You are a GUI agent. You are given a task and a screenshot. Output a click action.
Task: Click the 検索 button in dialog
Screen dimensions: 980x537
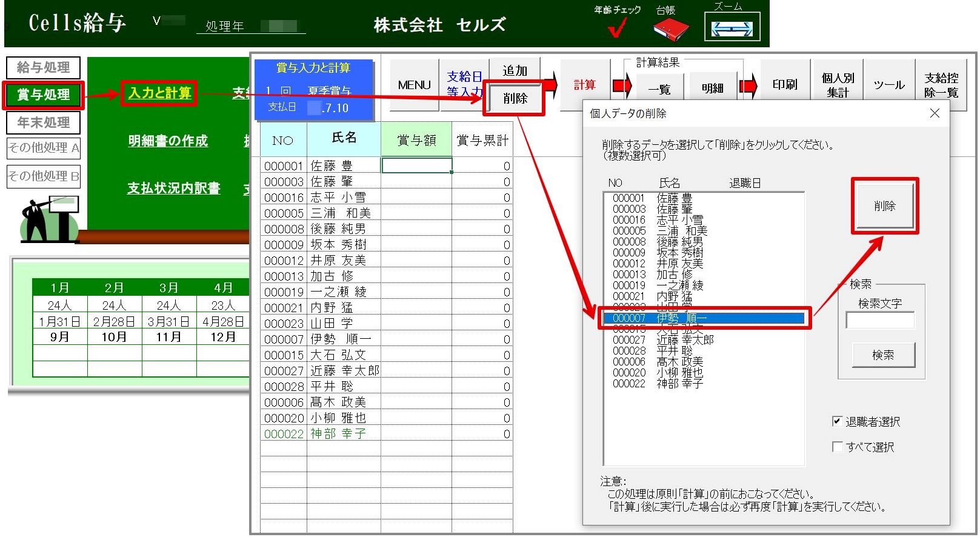pos(883,355)
